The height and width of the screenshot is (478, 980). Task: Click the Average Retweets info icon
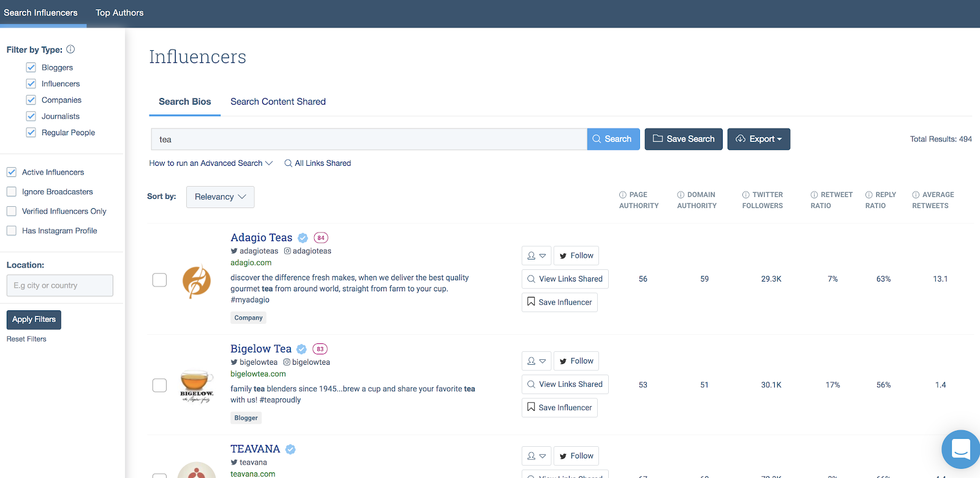pos(916,195)
